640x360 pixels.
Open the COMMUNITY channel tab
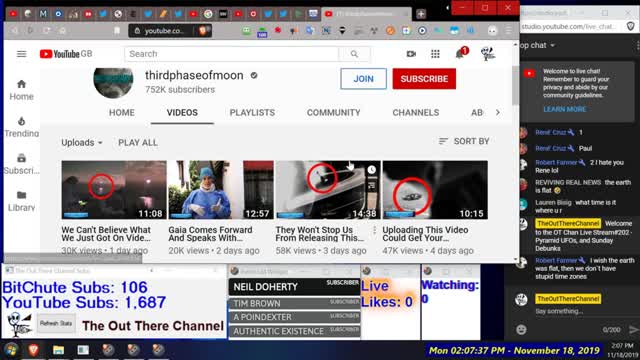click(x=333, y=113)
